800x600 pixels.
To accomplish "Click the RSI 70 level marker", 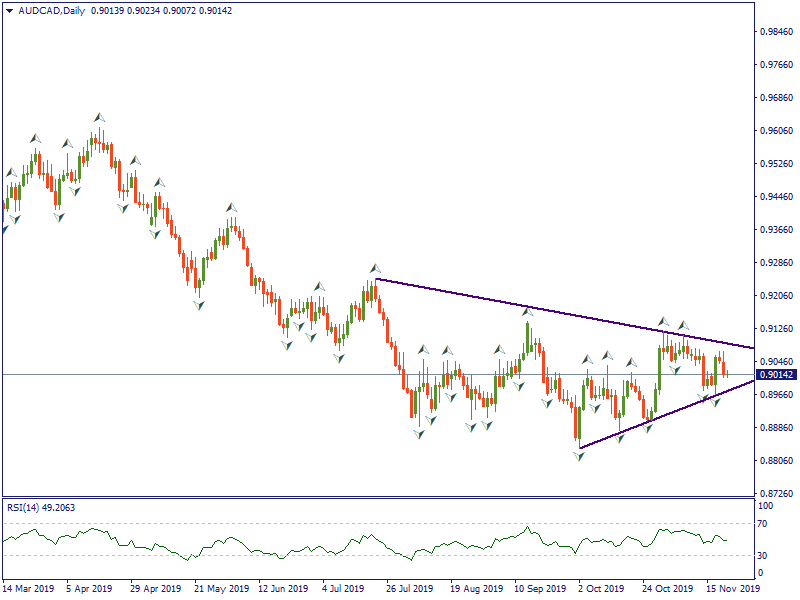I will click(x=762, y=522).
